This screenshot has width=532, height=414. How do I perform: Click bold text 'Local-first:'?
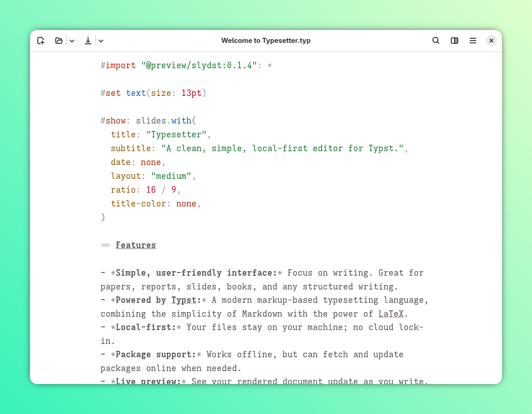(146, 327)
